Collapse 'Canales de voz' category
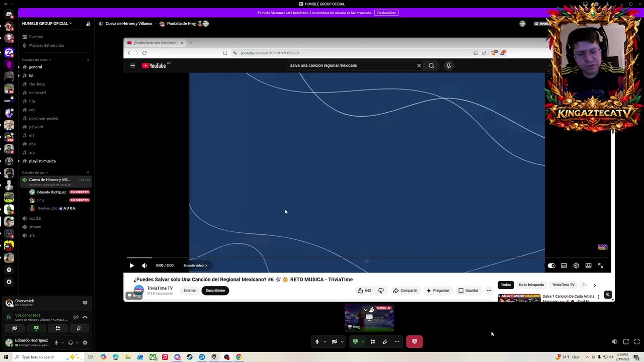The image size is (644, 362). pyautogui.click(x=34, y=172)
